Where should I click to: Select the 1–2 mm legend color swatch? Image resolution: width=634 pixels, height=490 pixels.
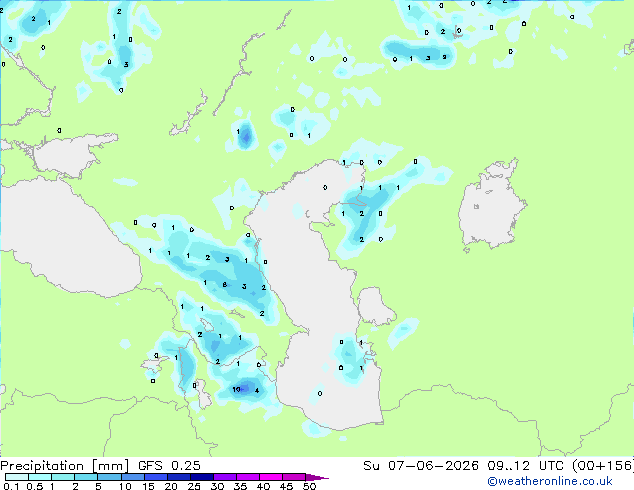coord(63,477)
